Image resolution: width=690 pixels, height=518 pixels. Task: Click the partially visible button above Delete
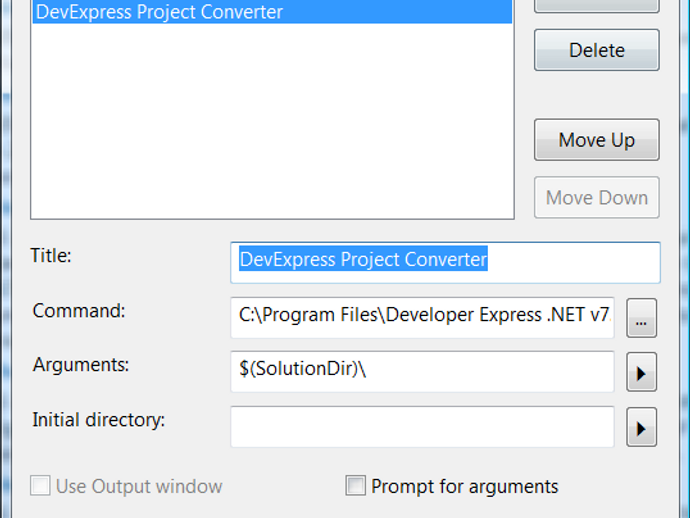[x=596, y=5]
